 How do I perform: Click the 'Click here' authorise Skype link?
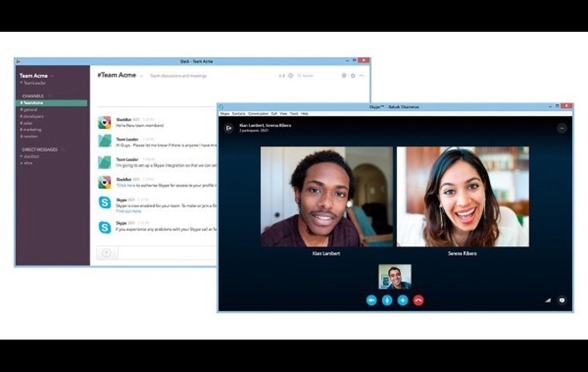pos(126,185)
